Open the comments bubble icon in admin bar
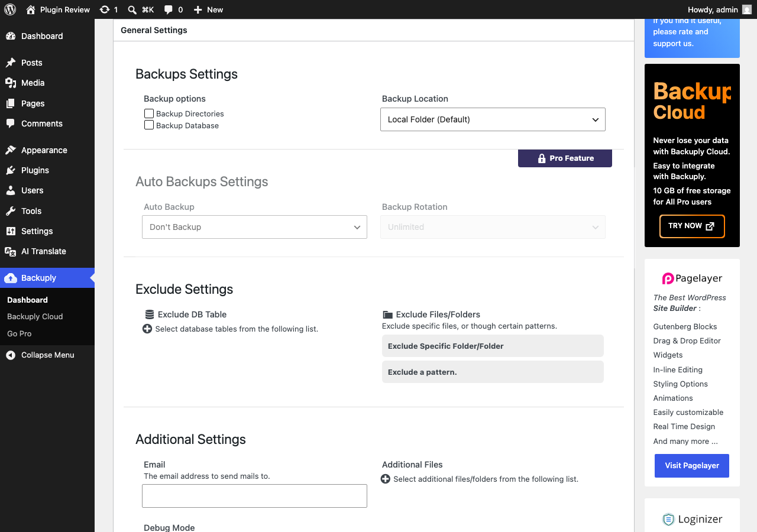 (x=169, y=9)
